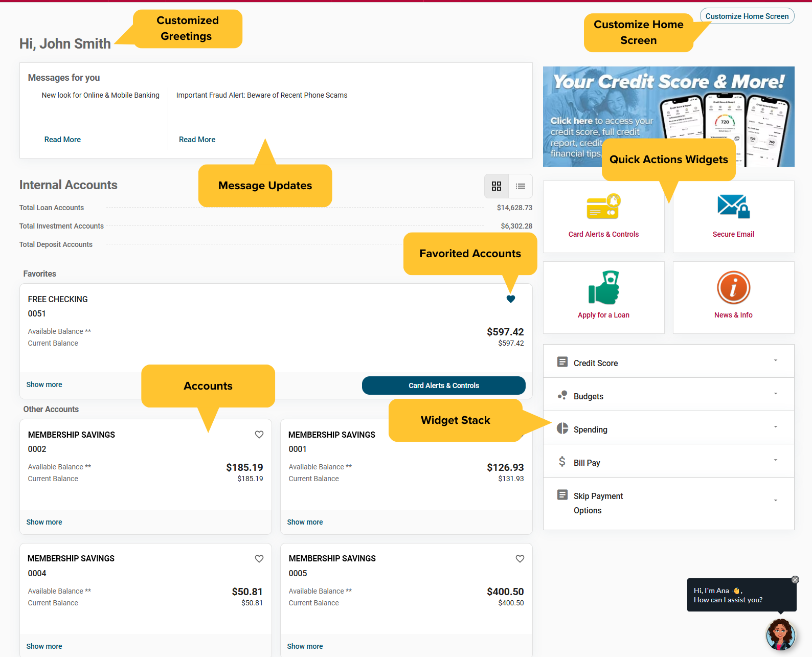Image resolution: width=812 pixels, height=657 pixels.
Task: Read more about the fraud alert message
Action: point(197,140)
